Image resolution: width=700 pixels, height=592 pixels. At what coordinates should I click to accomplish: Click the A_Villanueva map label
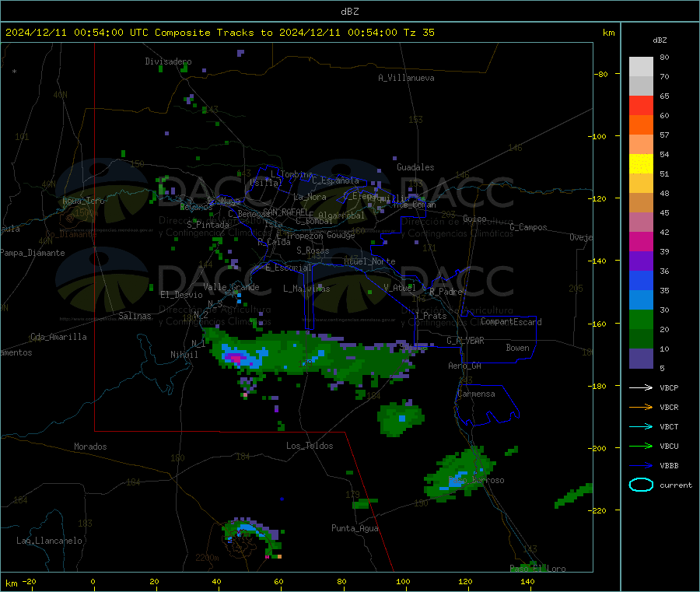coord(406,78)
